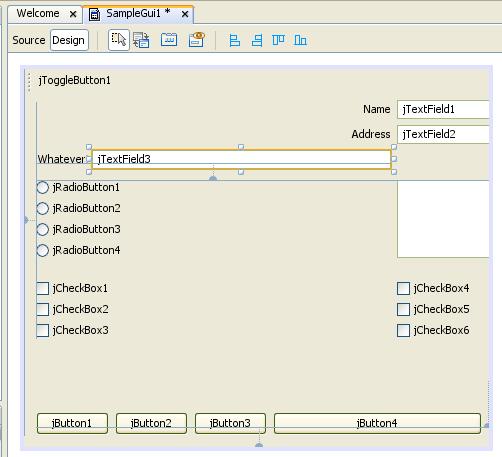Select the jTextField3 input field
This screenshot has width=502, height=457.
tap(241, 159)
